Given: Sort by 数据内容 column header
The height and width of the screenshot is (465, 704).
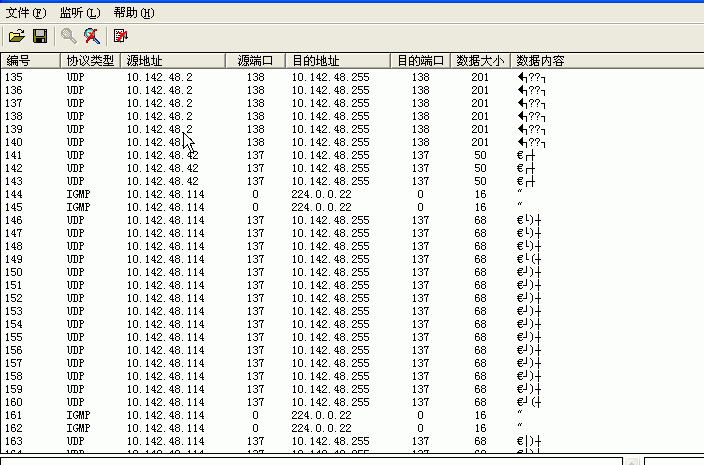Looking at the screenshot, I should point(607,61).
